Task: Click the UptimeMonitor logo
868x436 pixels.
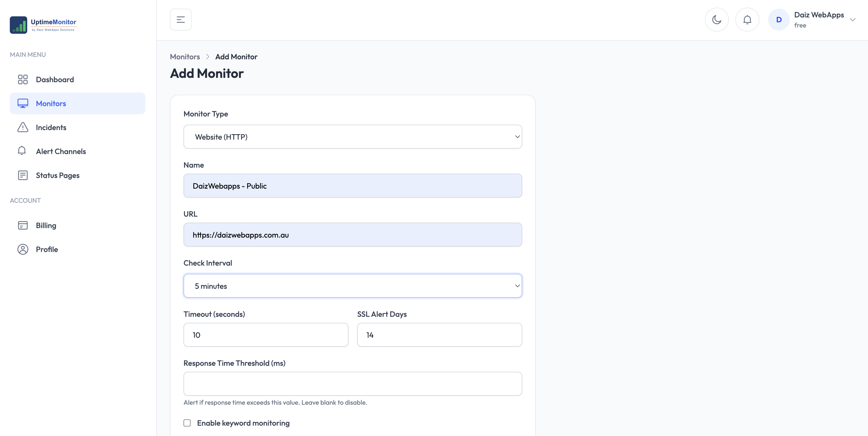Action: pos(43,25)
